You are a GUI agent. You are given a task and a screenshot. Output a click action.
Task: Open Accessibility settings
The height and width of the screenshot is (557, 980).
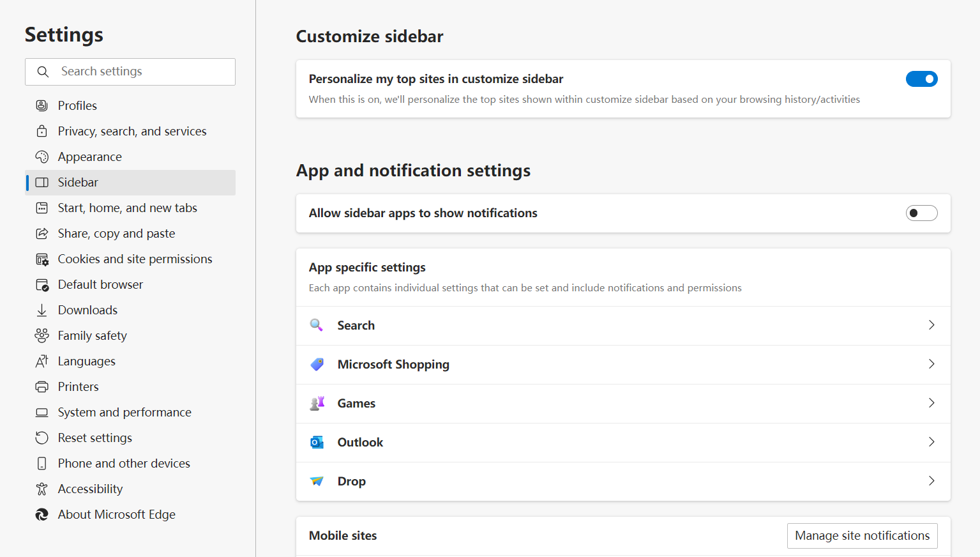(130, 489)
